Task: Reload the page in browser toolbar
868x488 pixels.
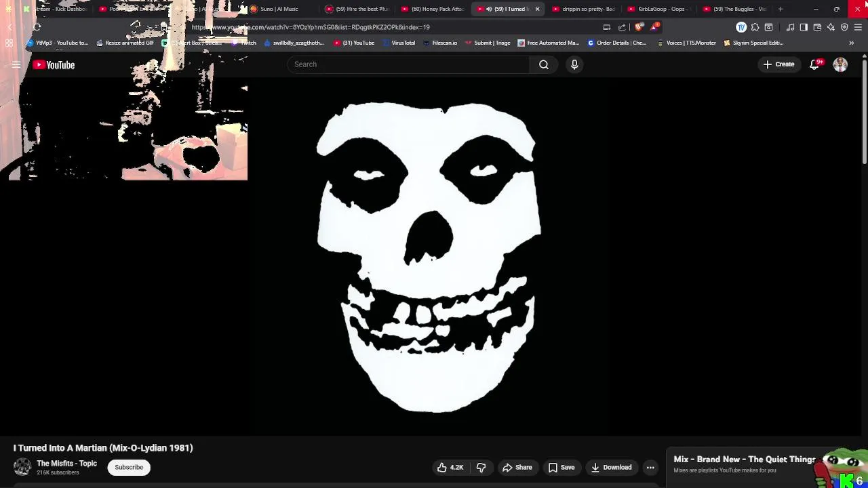Action: pyautogui.click(x=37, y=27)
